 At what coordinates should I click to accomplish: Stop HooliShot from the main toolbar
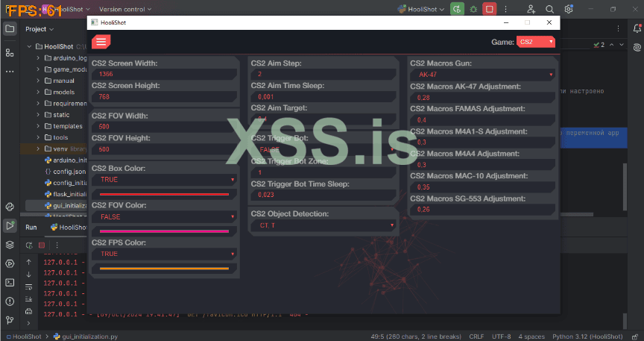point(489,9)
